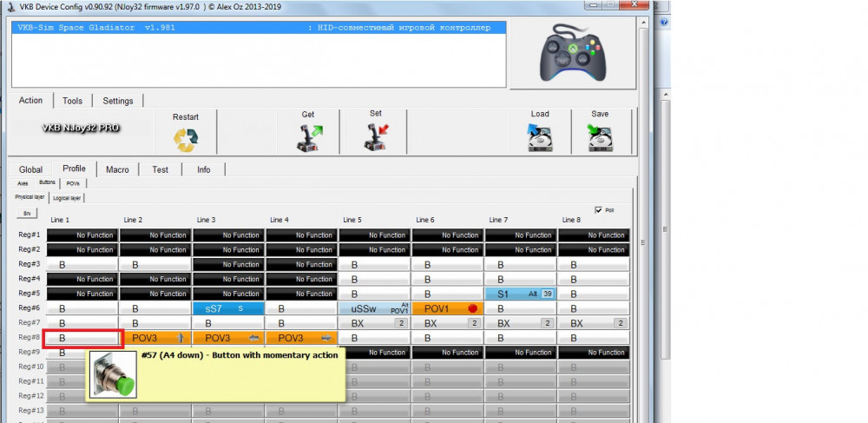This screenshot has height=423, width=868.
Task: Click Reg#1 Line 1 No Function cell
Action: 82,235
